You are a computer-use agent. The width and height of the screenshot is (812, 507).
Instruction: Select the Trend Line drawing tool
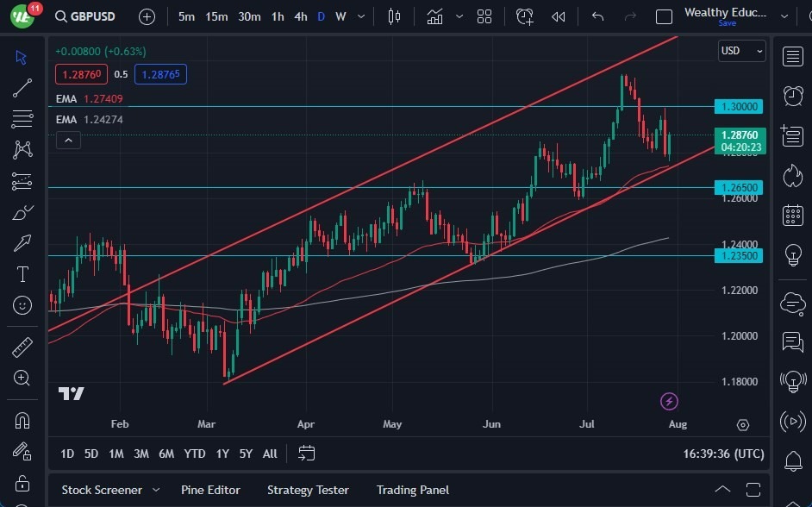coord(22,89)
